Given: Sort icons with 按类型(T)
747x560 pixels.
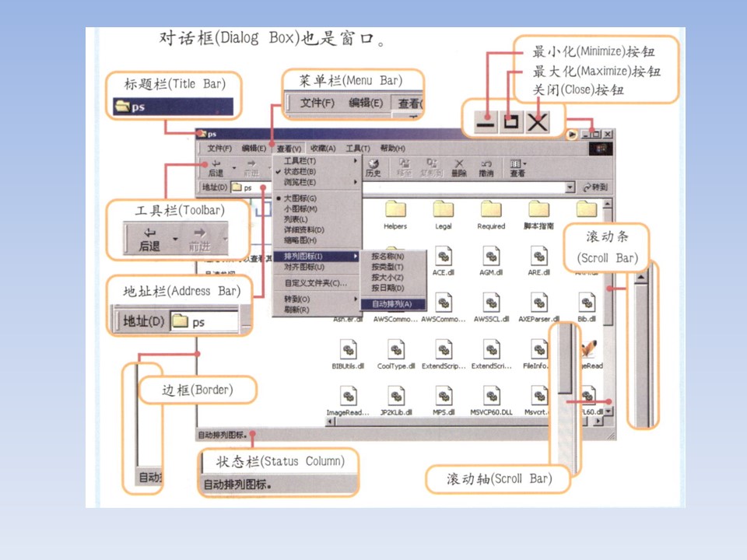Looking at the screenshot, I should coord(392,267).
